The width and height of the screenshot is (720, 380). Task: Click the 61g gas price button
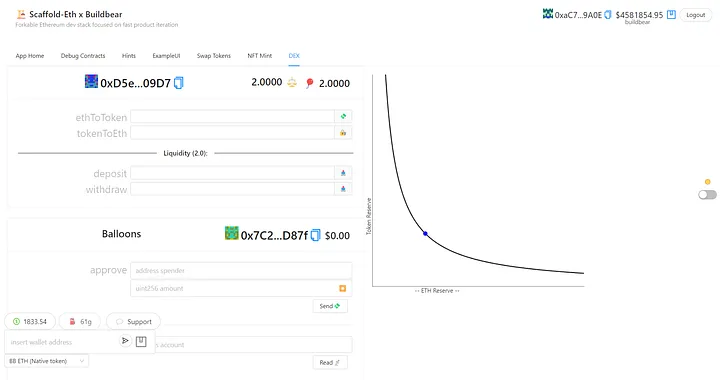pos(80,322)
